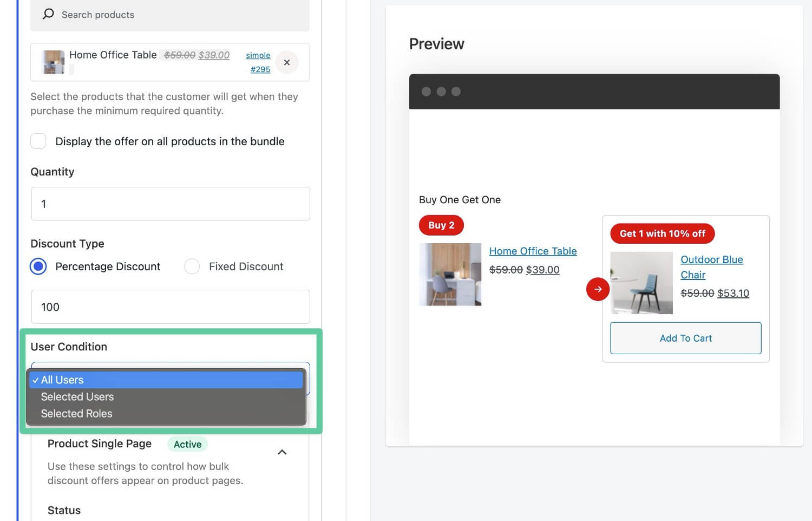Click the $39.00 price in preview
The height and width of the screenshot is (521, 812).
[542, 270]
